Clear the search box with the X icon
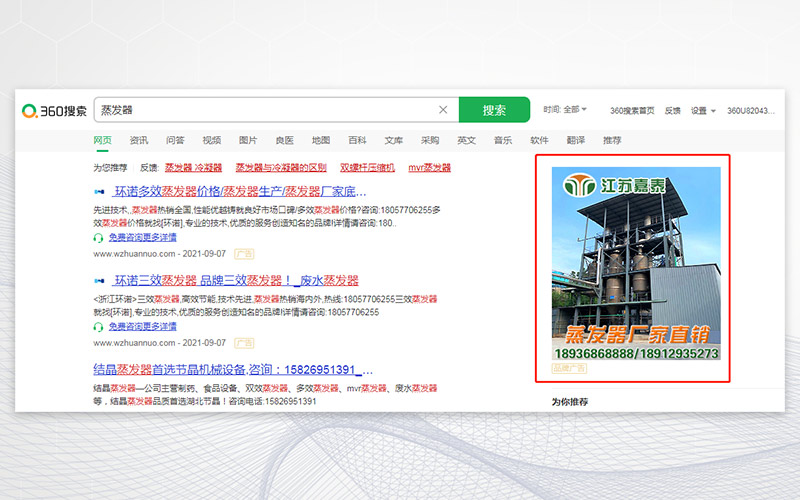 [x=443, y=110]
